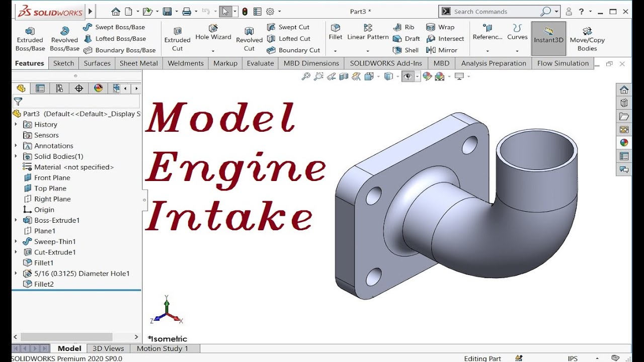The width and height of the screenshot is (644, 362).
Task: Open the Curves dropdown arrow
Action: pos(517,51)
